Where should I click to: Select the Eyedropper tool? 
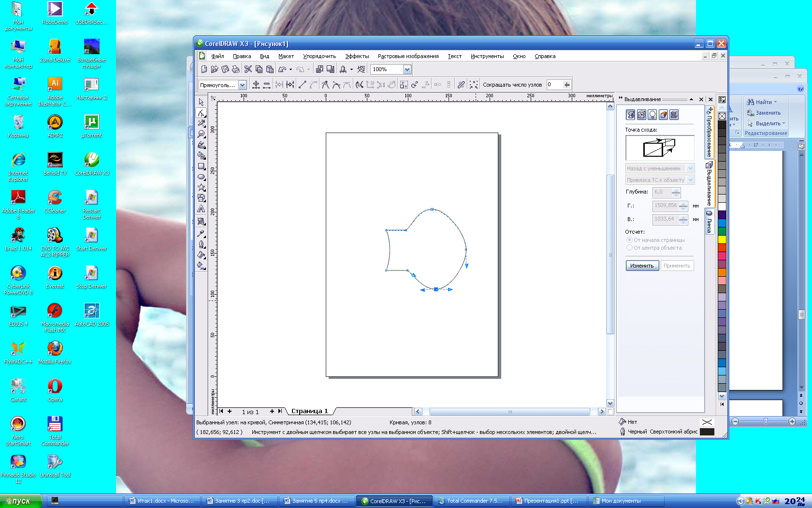[202, 233]
